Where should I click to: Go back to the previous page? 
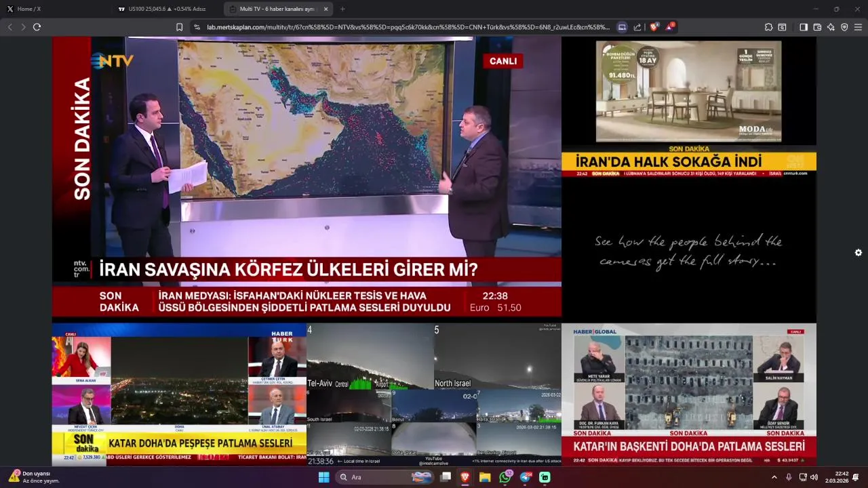click(x=9, y=27)
